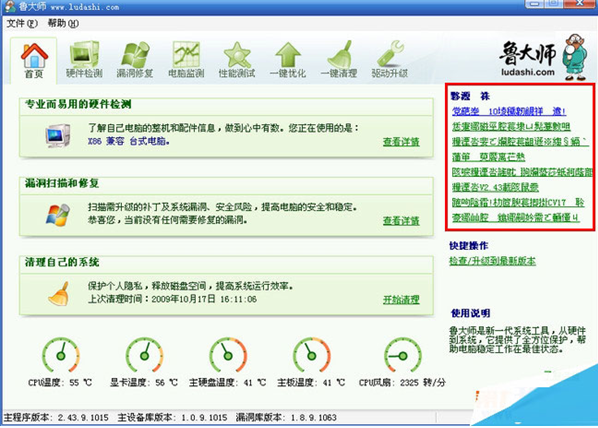Open the news link mentioning CV17
This screenshot has height=428, width=598.
point(518,203)
